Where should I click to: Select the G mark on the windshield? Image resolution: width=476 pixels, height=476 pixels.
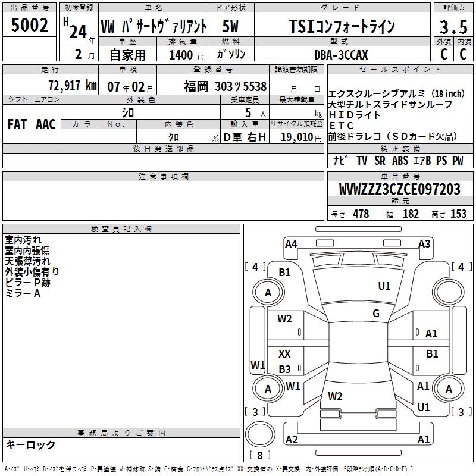(x=376, y=314)
